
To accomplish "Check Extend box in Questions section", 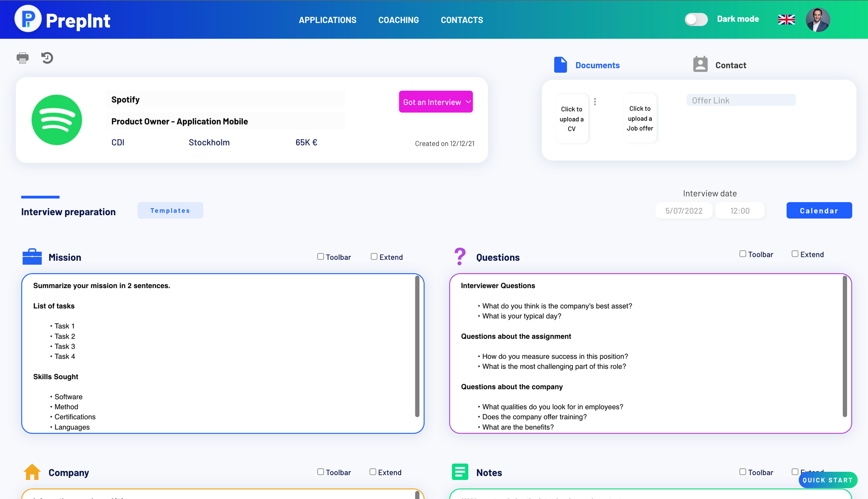I will point(795,254).
